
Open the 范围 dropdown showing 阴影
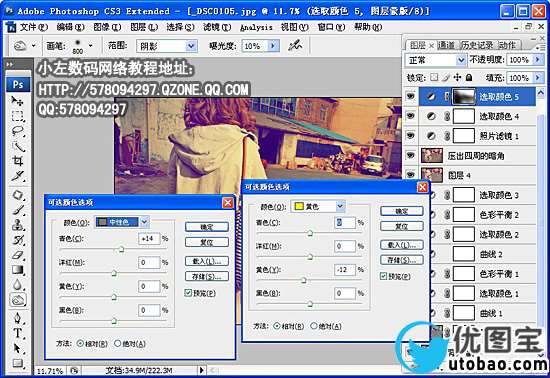pos(191,46)
